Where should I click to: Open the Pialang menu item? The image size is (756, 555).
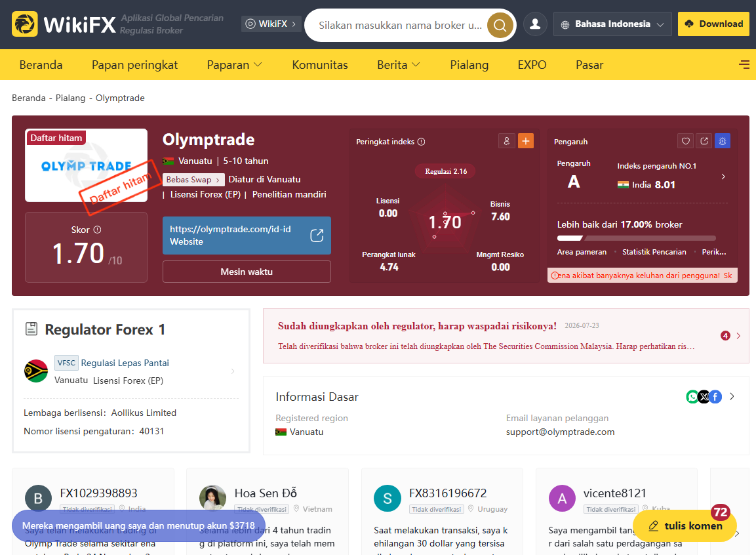click(x=469, y=64)
